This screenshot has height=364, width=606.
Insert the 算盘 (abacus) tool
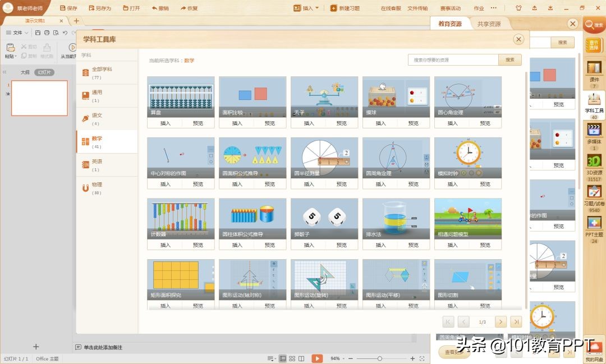click(164, 122)
